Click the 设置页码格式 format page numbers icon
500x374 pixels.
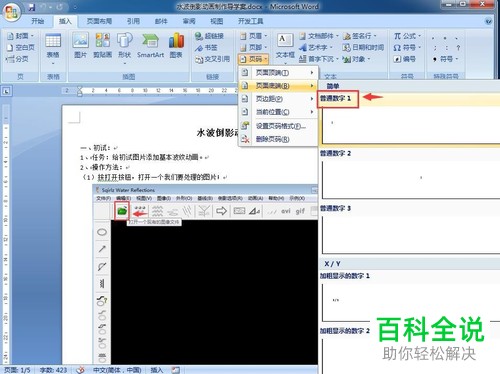coord(245,126)
